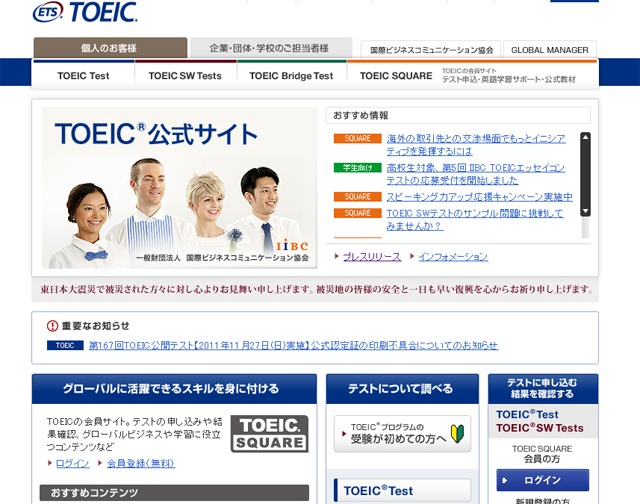
Task: Open スピーキング力アップ応援キャンペーン実施中 link
Action: pyautogui.click(x=480, y=197)
